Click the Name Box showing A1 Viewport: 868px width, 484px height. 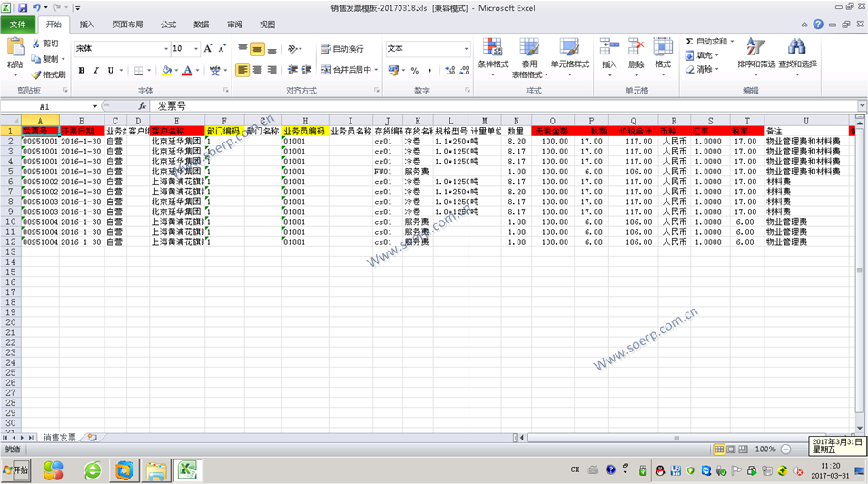coord(45,106)
